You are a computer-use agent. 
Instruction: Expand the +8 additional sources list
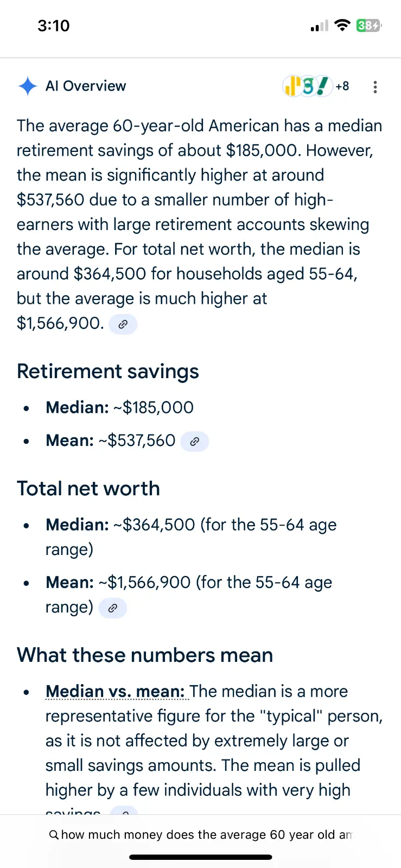(x=342, y=86)
